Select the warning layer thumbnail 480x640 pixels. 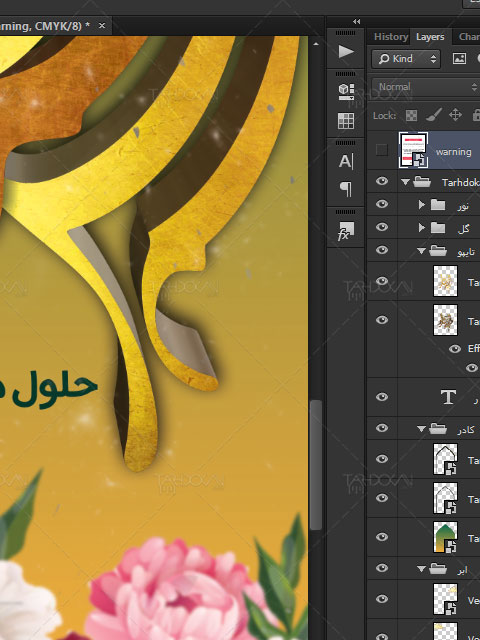(413, 150)
